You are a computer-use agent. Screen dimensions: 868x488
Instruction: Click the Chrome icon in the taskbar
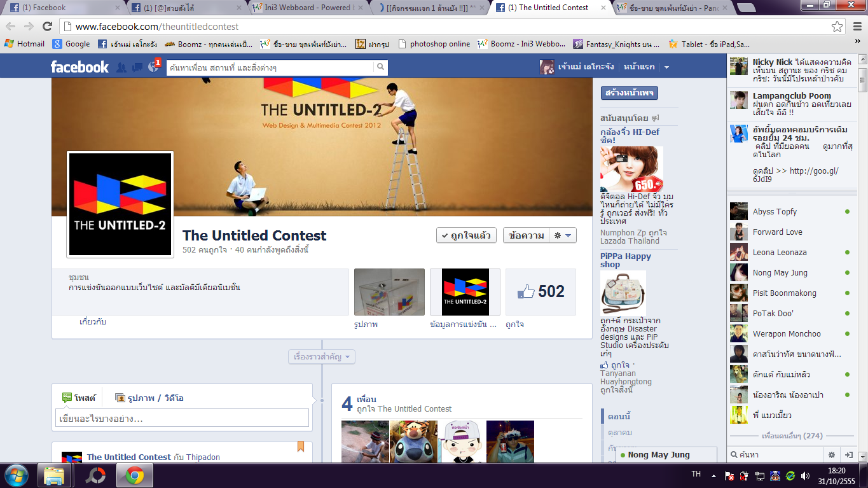tap(134, 475)
